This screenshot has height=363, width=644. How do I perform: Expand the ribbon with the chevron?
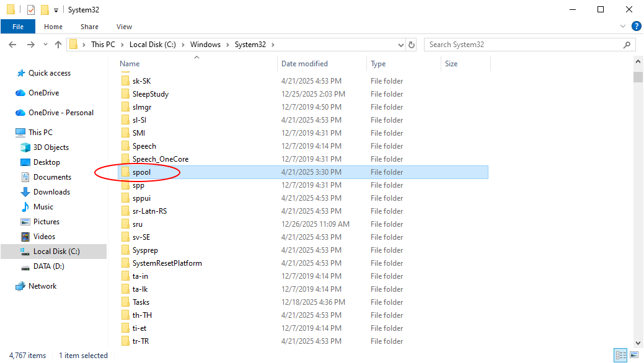[624, 27]
